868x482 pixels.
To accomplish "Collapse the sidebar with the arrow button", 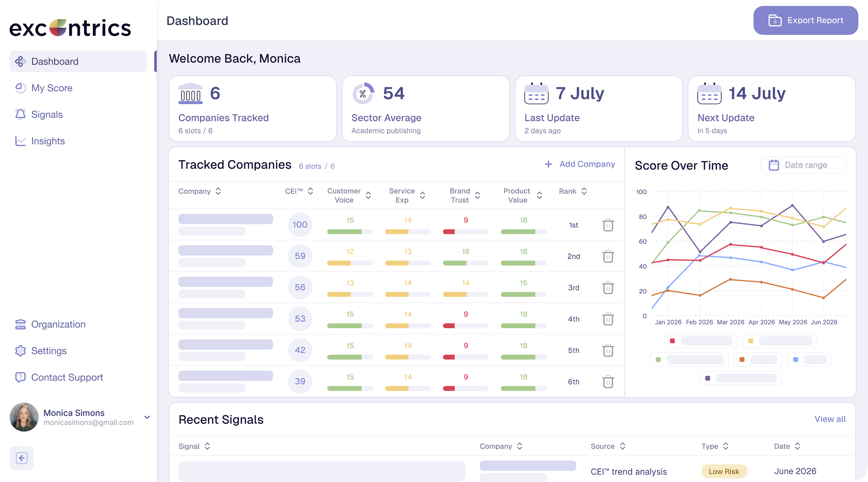I will click(x=22, y=458).
